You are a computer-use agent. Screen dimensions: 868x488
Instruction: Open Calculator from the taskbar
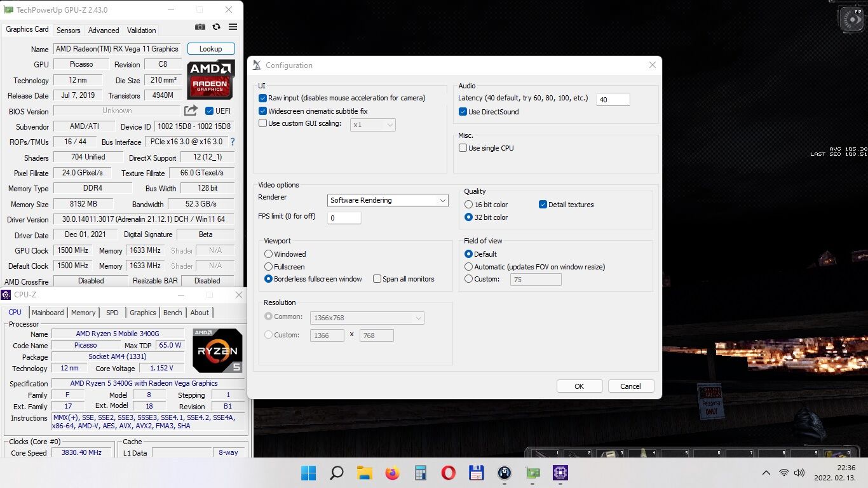coord(420,473)
